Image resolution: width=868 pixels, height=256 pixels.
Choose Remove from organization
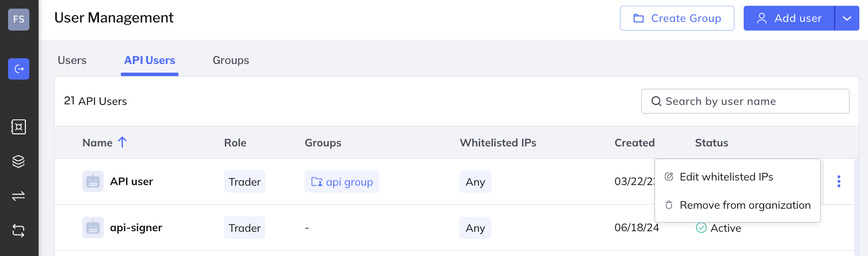pos(744,205)
